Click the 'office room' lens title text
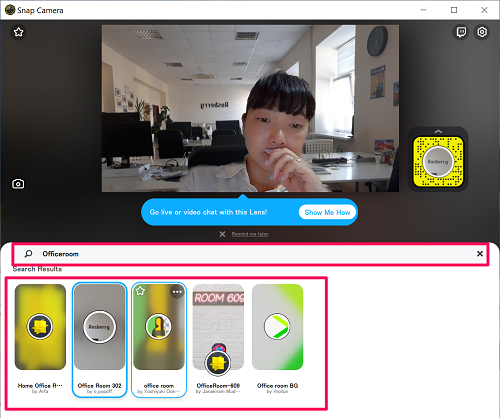This screenshot has height=418, width=500. click(159, 386)
